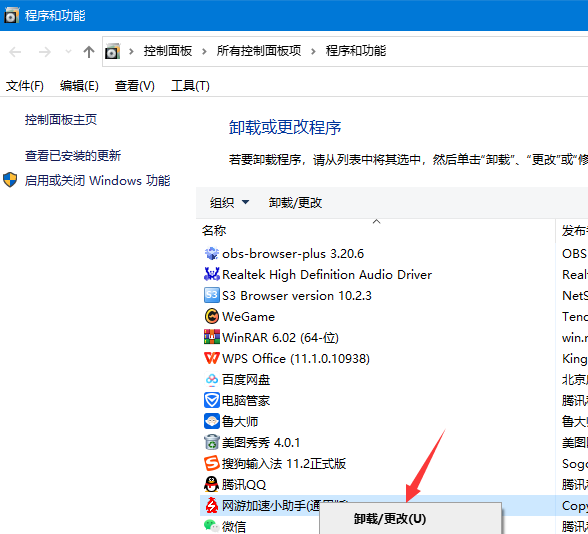Open the 编辑(E) menu
The height and width of the screenshot is (534, 588).
(79, 86)
